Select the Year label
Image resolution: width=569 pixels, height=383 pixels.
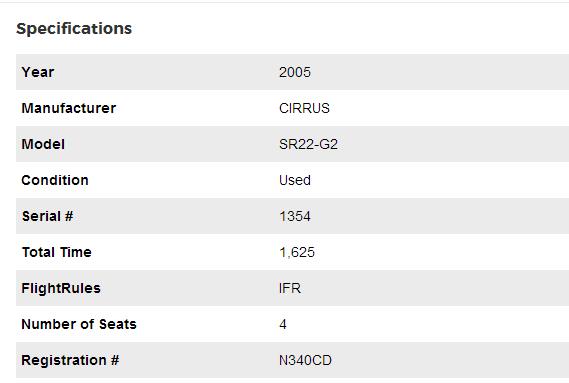[38, 72]
